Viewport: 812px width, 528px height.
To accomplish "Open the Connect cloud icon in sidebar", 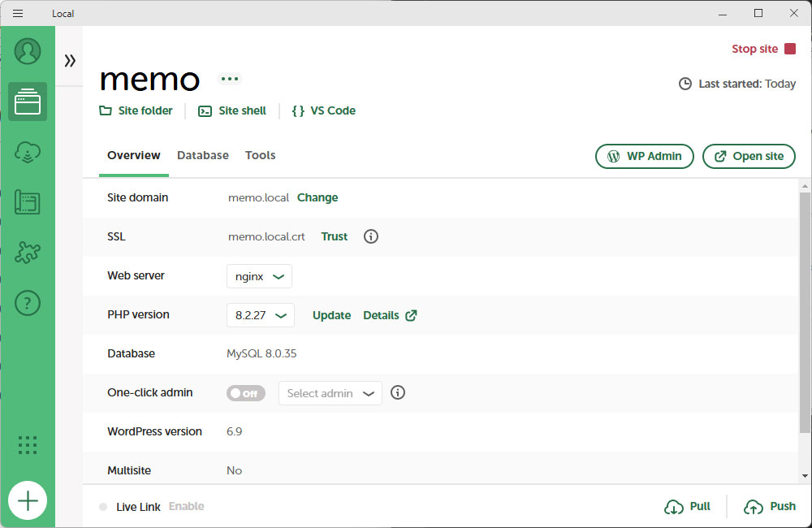I will click(x=28, y=152).
